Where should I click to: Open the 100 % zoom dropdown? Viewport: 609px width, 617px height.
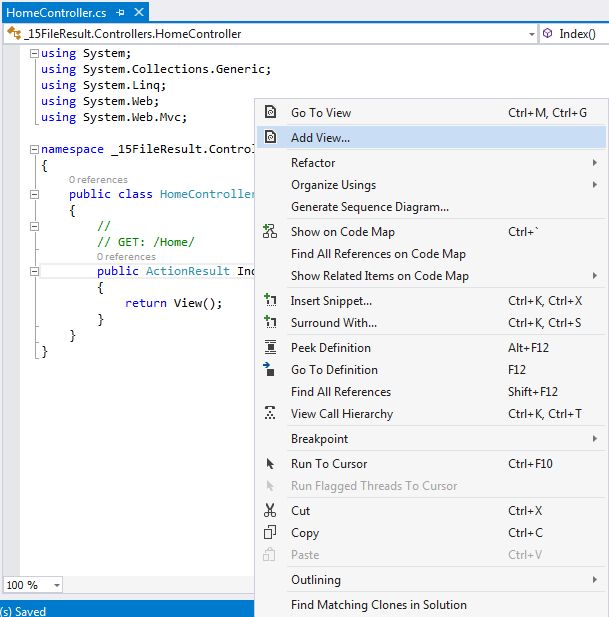tap(56, 585)
